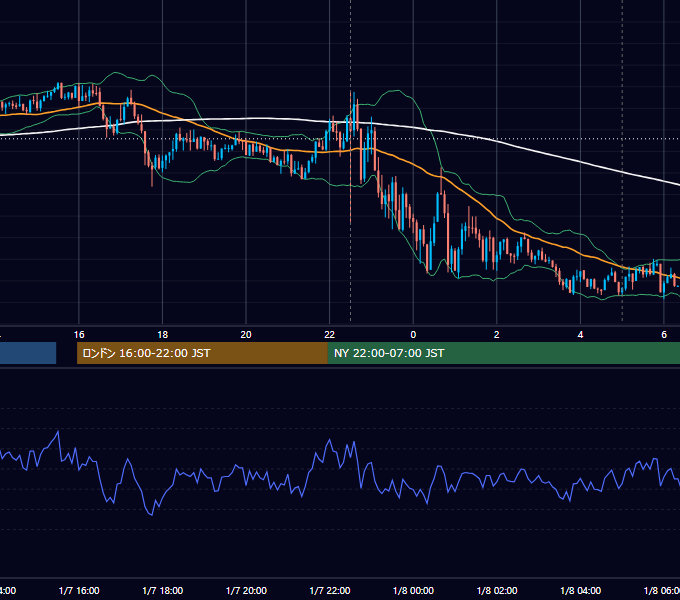
Task: Click the 1/7 18:00 time label
Action: (163, 590)
